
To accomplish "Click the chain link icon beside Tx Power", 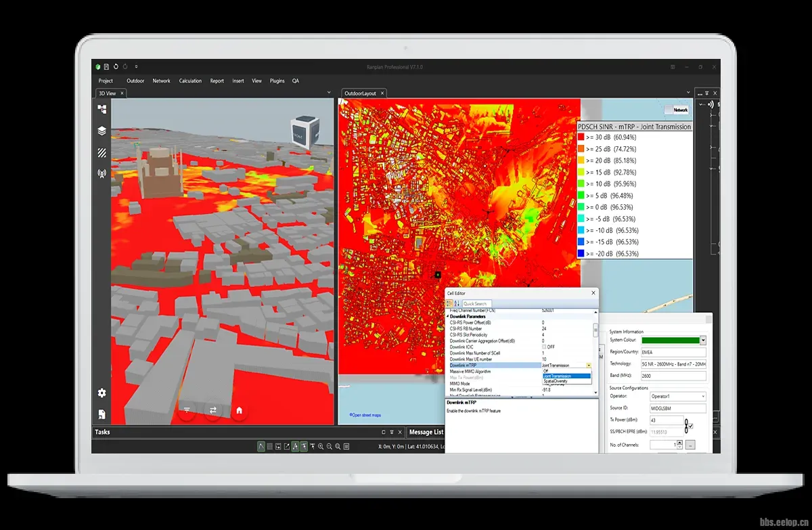I will click(x=685, y=426).
